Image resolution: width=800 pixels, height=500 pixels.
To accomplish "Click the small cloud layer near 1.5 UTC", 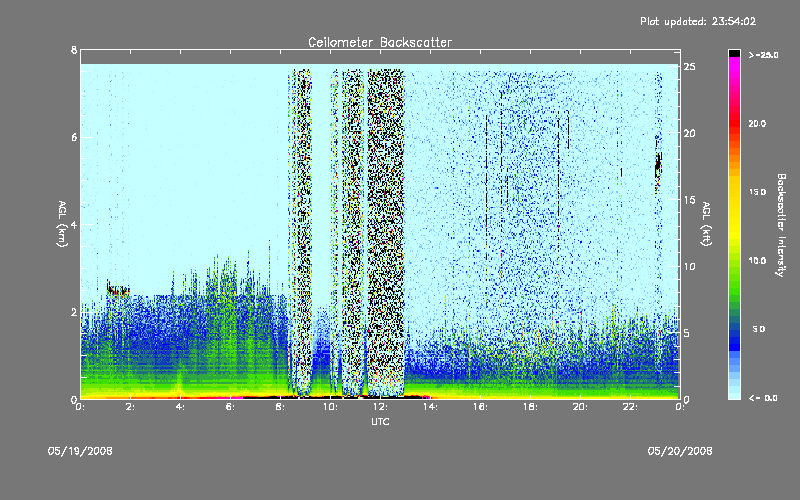I will pyautogui.click(x=118, y=289).
